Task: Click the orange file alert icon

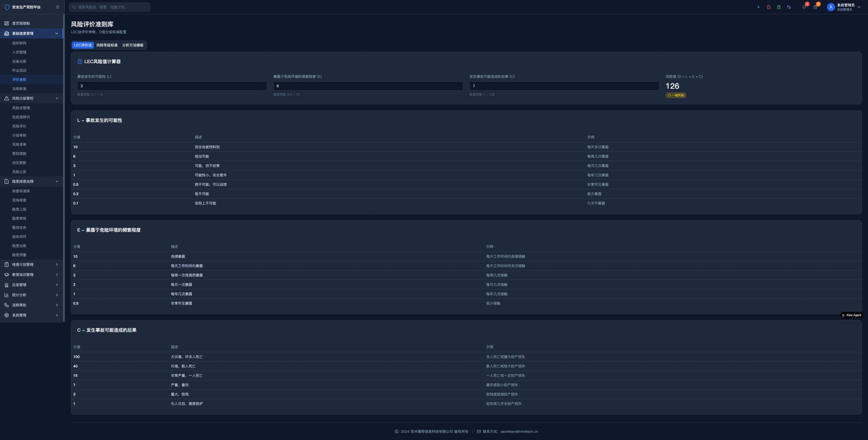Action: (768, 7)
